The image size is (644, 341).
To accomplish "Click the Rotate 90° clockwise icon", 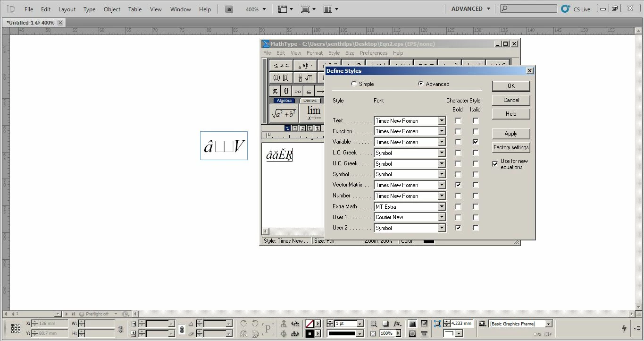I will (x=244, y=324).
